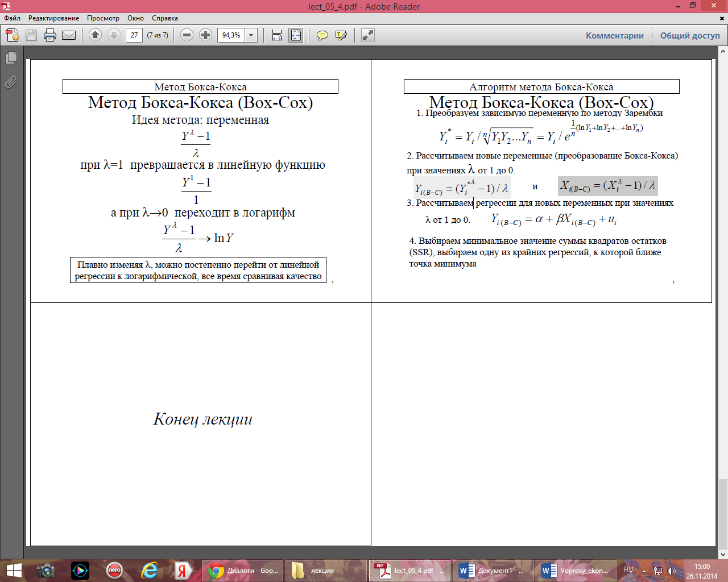Show hidden tray icons arrow
This screenshot has height=582, width=728.
click(x=644, y=571)
